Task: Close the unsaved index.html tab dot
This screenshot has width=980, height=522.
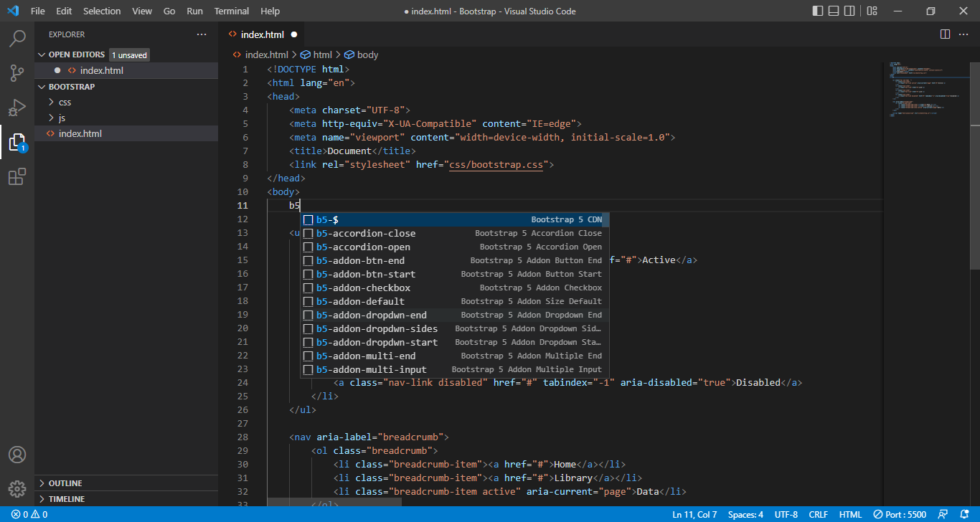Action: [294, 34]
